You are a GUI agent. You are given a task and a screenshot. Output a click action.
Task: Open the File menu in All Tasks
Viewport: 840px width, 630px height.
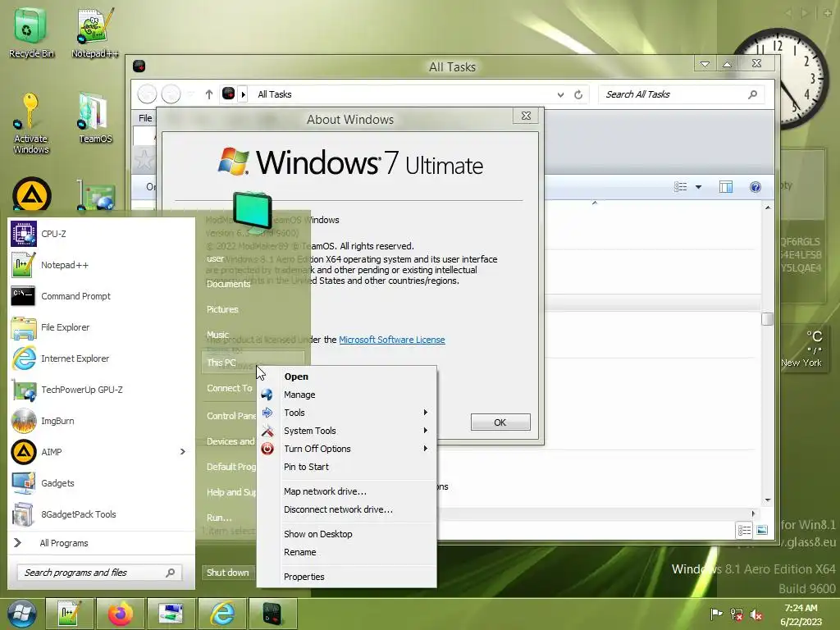tap(145, 118)
